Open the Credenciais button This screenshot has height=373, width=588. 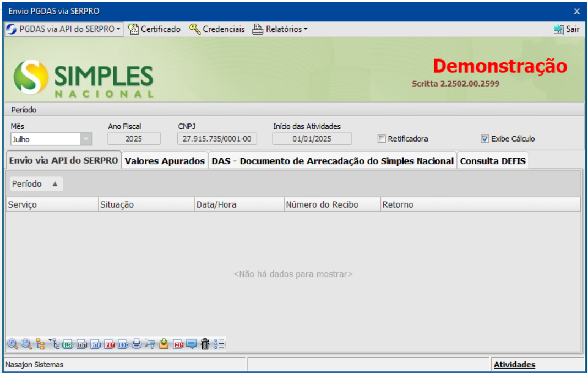217,29
